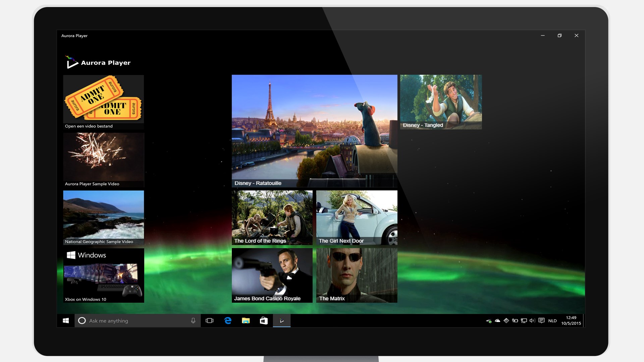Image resolution: width=644 pixels, height=362 pixels.
Task: Open the 'Open een video bestand' ticket tile
Action: tap(104, 102)
